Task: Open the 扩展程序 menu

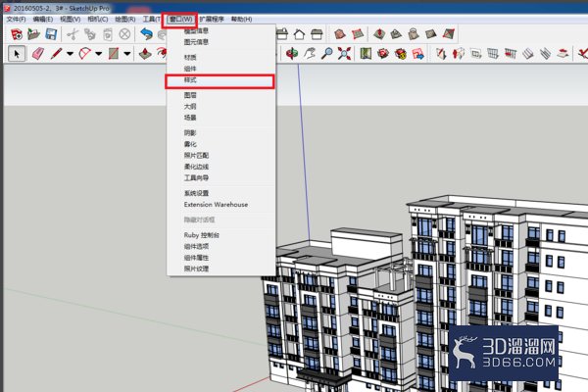Action: (x=212, y=20)
